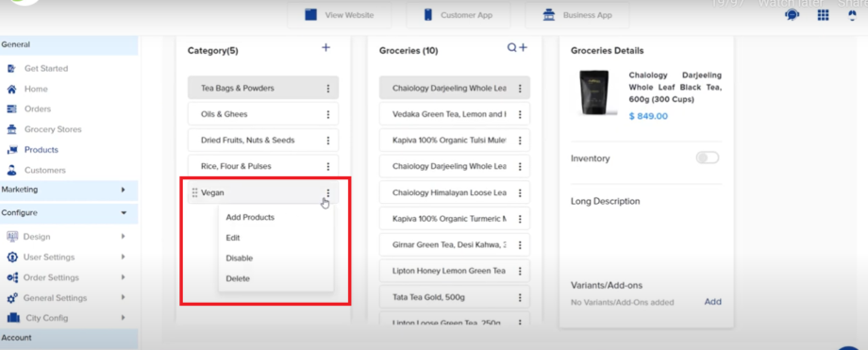Open three-dot menu for Tea Bags & Powders

pos(327,89)
